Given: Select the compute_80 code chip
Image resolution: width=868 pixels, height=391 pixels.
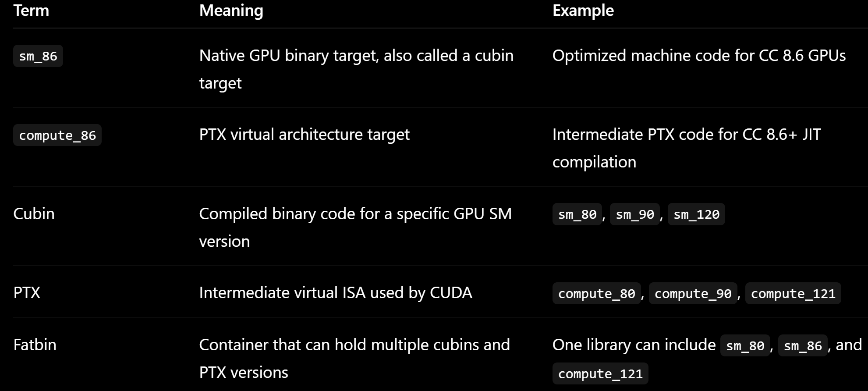Looking at the screenshot, I should pos(596,293).
